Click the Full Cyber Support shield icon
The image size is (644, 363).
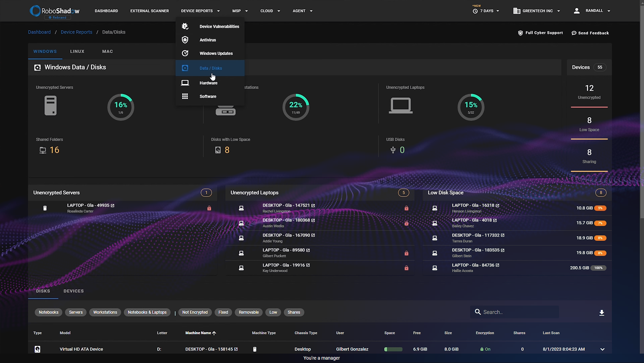coord(520,33)
